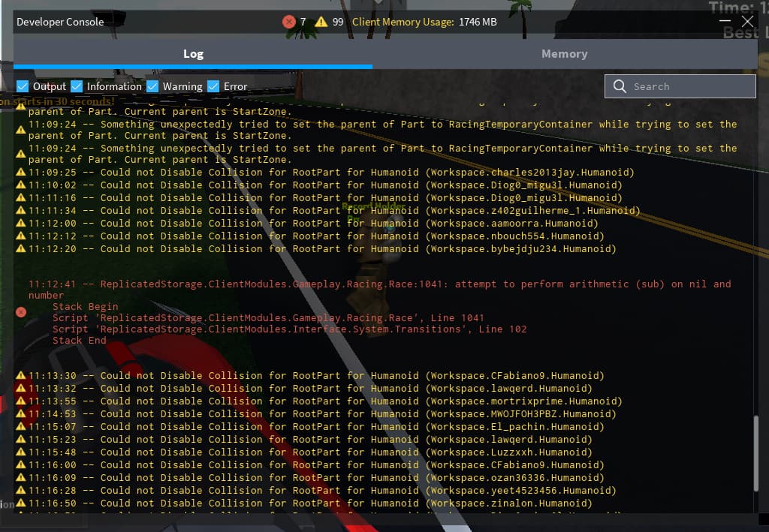This screenshot has height=532, width=769.
Task: Select the 11:12:41 arithmetic error message
Action: pos(300,284)
